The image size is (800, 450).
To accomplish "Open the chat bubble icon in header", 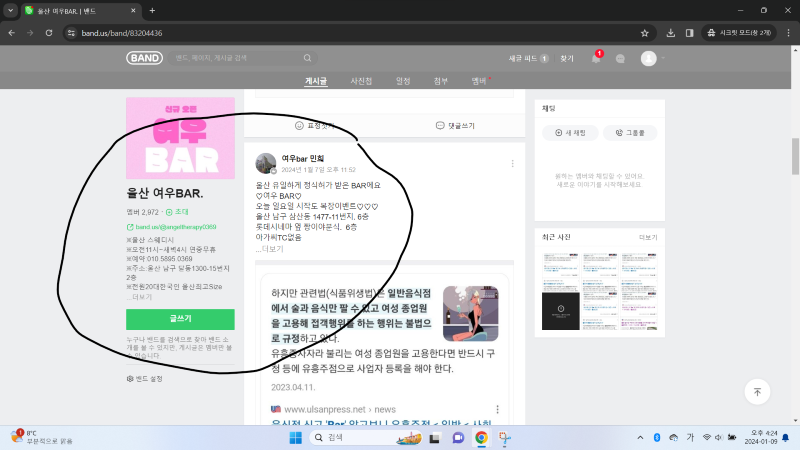I will 620,59.
